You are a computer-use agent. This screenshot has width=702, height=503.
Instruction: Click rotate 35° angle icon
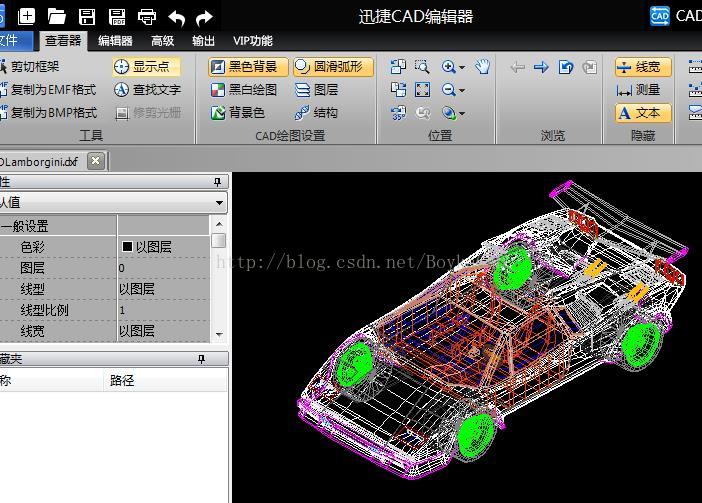click(x=398, y=113)
